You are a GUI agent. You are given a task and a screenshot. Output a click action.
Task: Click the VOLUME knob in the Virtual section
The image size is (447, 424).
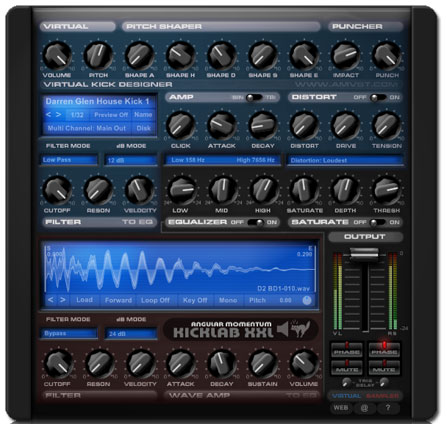coord(57,56)
